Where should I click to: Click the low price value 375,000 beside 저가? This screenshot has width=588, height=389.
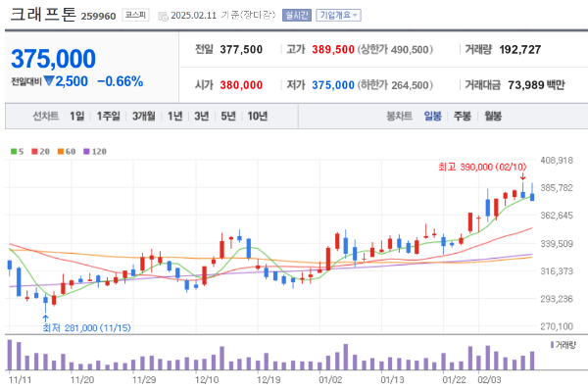point(333,85)
